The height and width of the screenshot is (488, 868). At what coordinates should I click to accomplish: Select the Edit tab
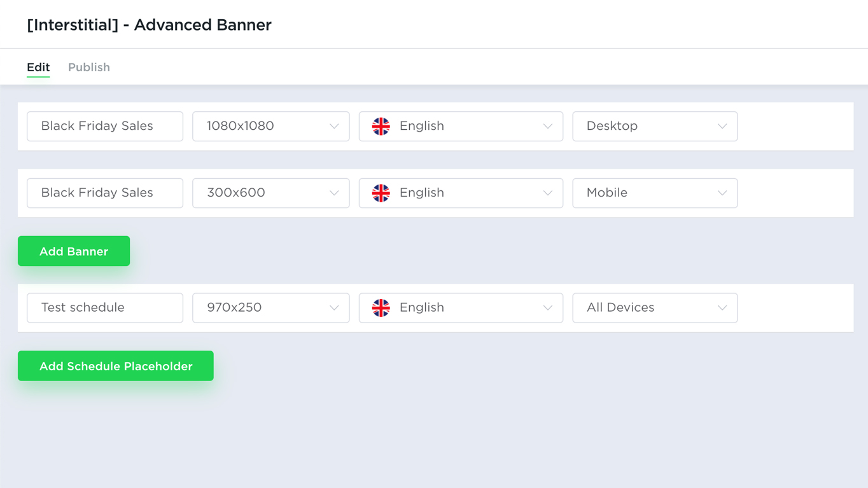click(x=38, y=67)
